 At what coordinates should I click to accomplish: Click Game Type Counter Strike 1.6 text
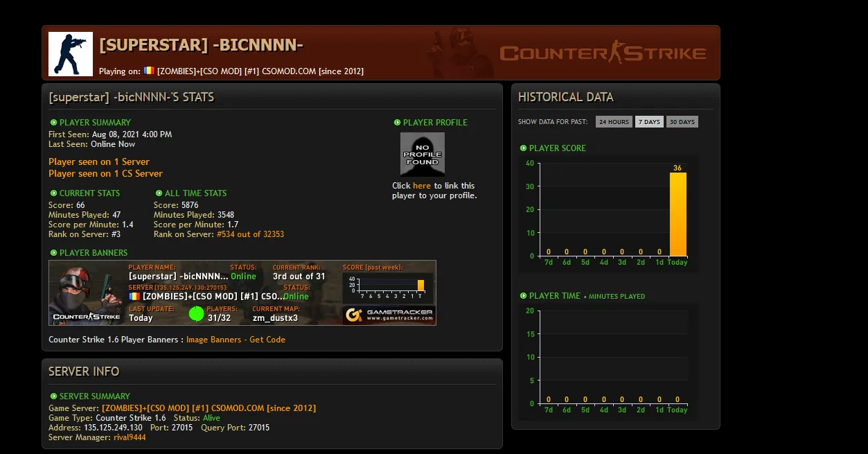pos(131,418)
